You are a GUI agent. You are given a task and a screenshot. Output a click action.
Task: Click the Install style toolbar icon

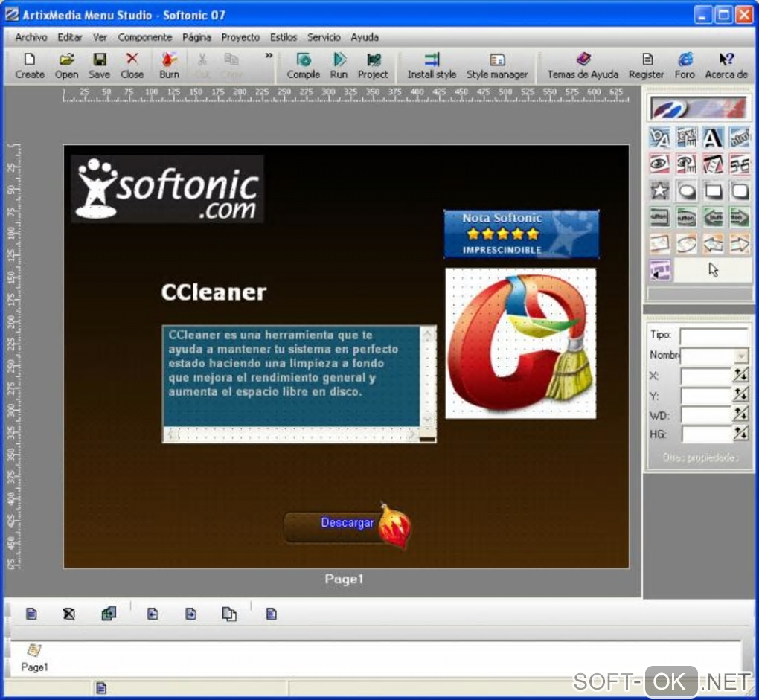pyautogui.click(x=432, y=65)
